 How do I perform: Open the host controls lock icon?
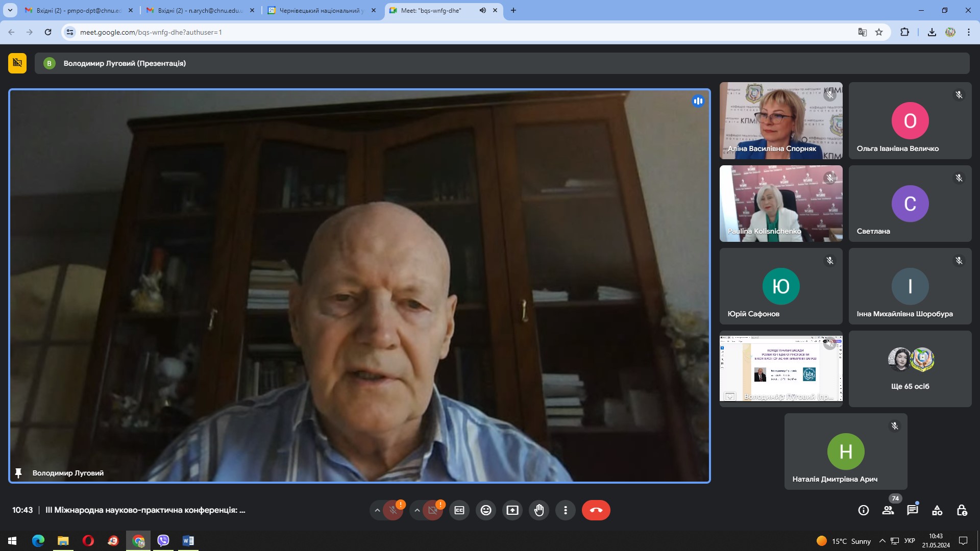pyautogui.click(x=962, y=510)
